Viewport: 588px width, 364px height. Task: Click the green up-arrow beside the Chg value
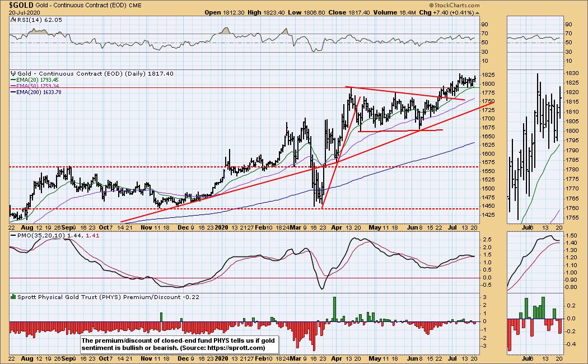click(x=477, y=13)
